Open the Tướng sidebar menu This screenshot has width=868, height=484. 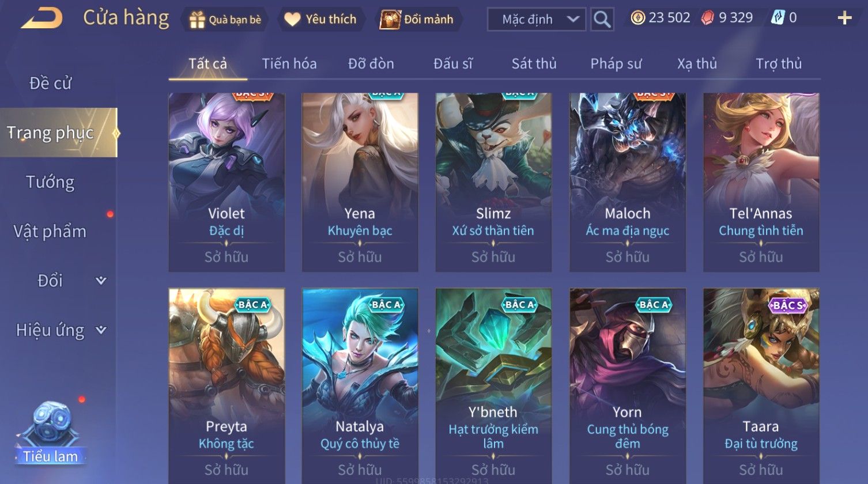(x=50, y=182)
